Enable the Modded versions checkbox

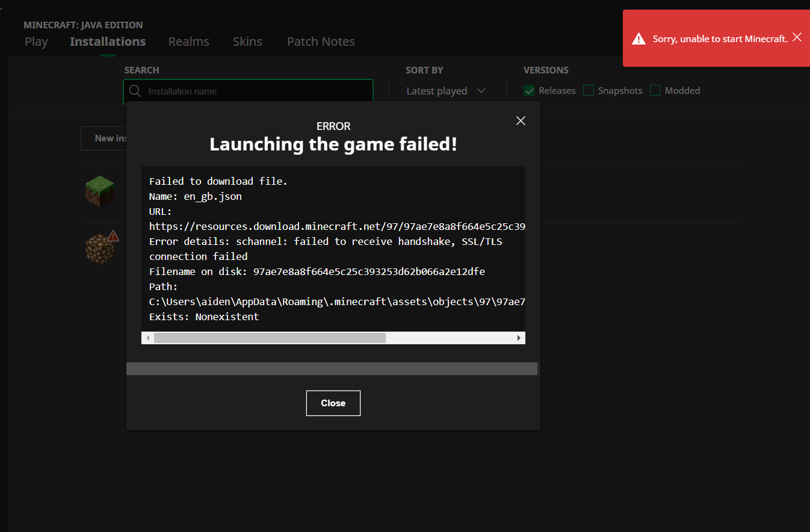point(655,91)
